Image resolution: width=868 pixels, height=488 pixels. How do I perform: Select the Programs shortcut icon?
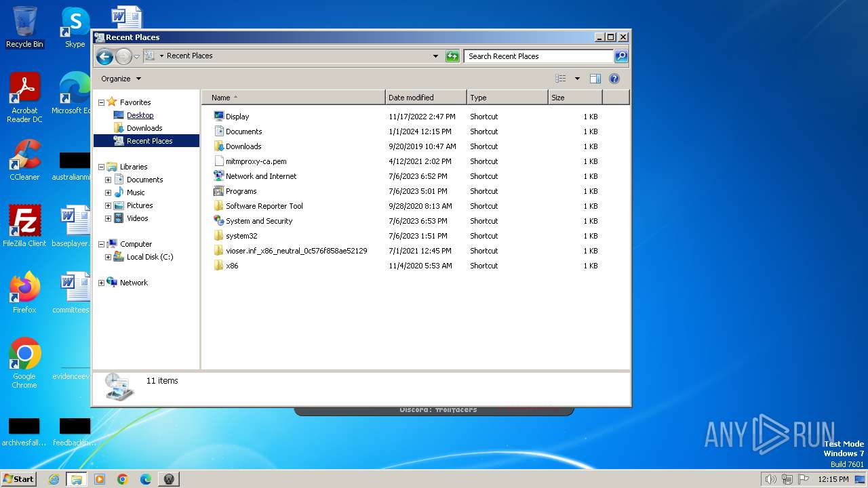(218, 191)
